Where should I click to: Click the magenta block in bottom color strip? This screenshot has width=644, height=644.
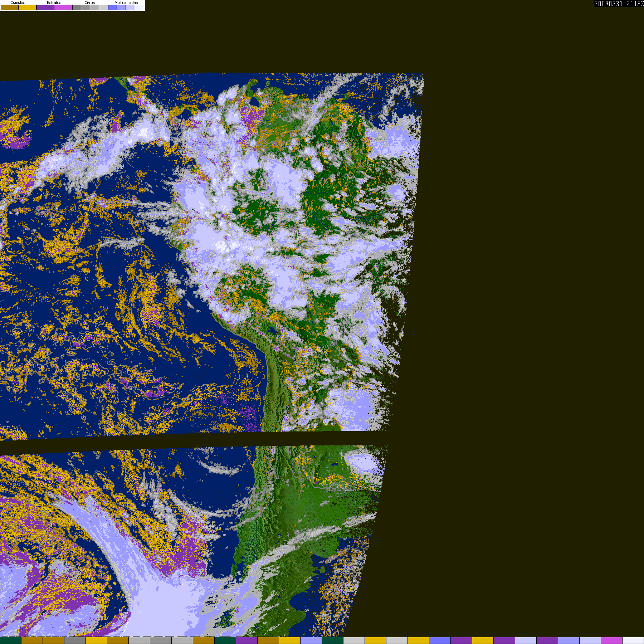[611, 640]
